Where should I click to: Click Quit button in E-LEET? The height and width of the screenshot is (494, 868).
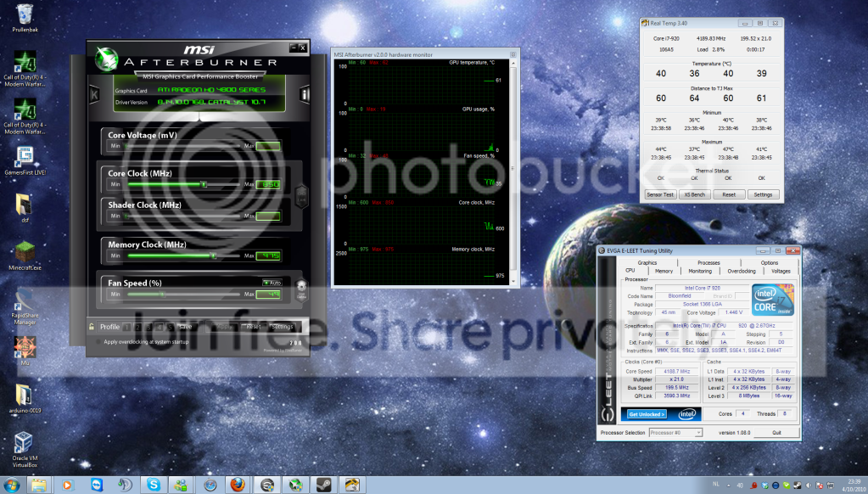776,433
